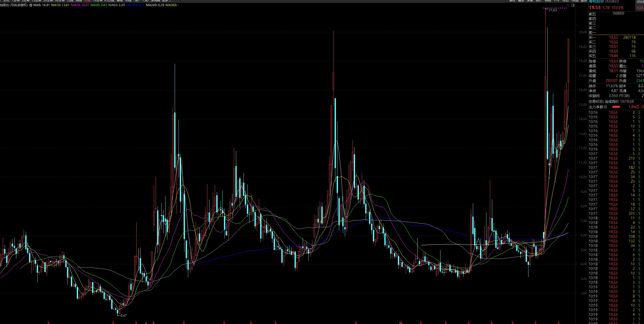644x324 pixels.
Task: Select the 多周期 toolbar item
Action: (x=156, y=1)
